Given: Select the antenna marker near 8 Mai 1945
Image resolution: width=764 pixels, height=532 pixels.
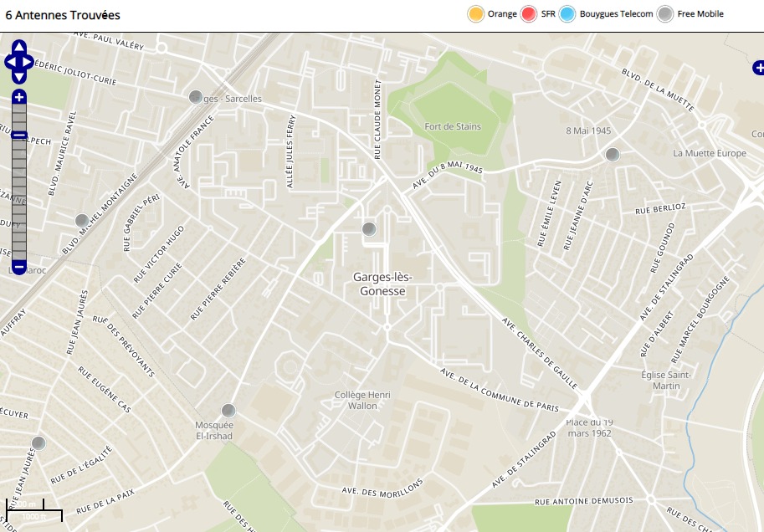Looking at the screenshot, I should 613,154.
